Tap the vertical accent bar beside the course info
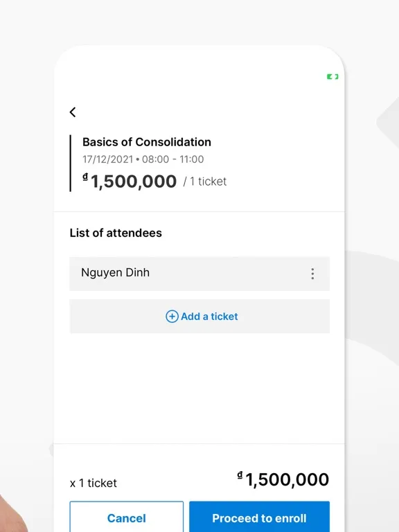 pyautogui.click(x=70, y=163)
